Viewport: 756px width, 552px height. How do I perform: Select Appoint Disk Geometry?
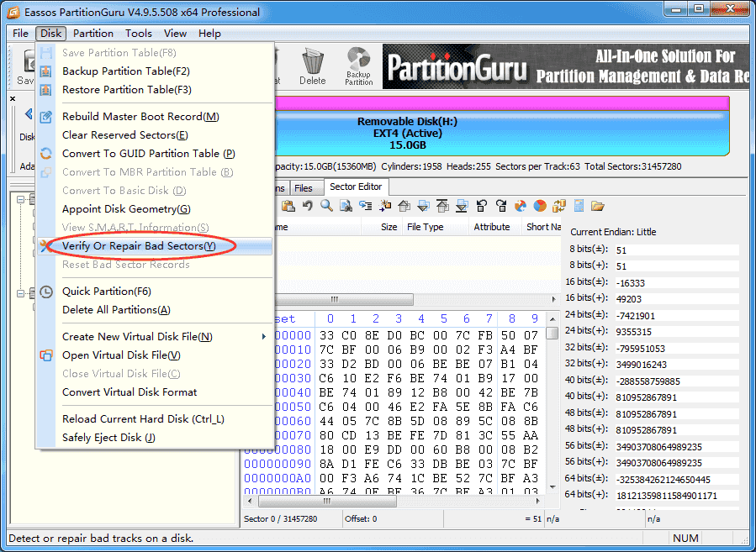point(155,209)
